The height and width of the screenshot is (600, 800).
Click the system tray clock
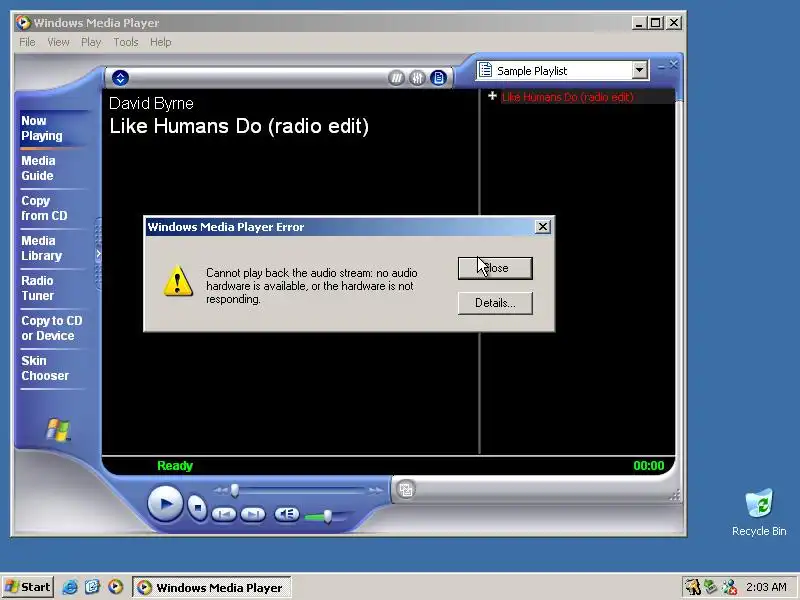click(766, 587)
